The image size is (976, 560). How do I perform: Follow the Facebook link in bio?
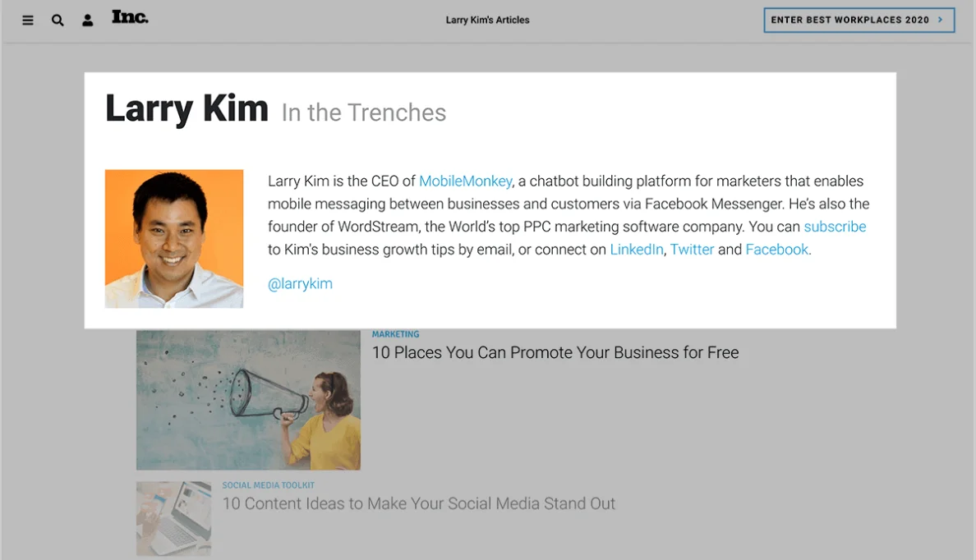click(776, 250)
